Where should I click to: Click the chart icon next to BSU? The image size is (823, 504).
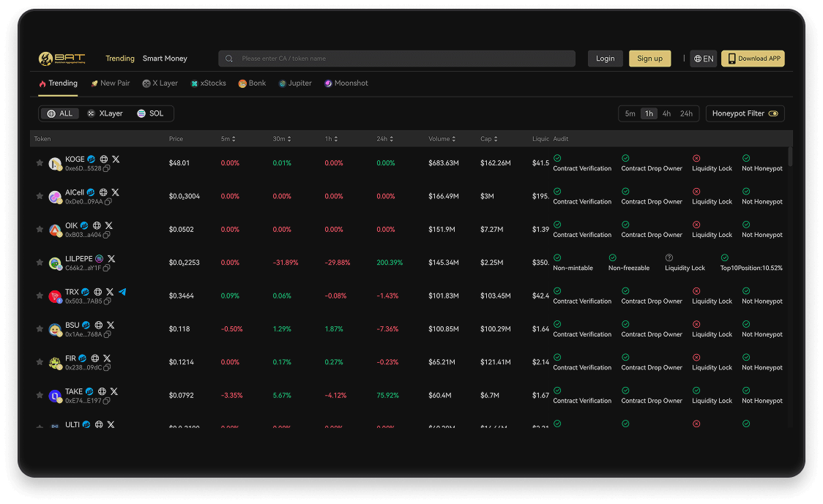point(86,326)
